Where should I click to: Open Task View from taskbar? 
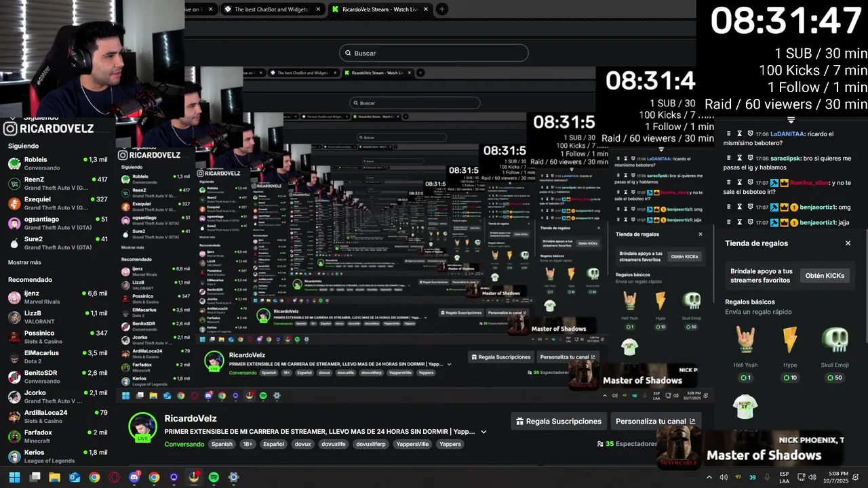coord(35,477)
